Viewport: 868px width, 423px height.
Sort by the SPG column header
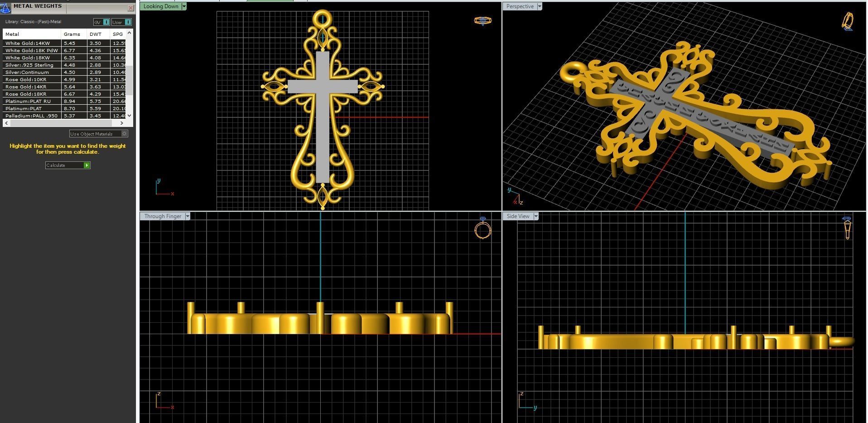[x=118, y=34]
